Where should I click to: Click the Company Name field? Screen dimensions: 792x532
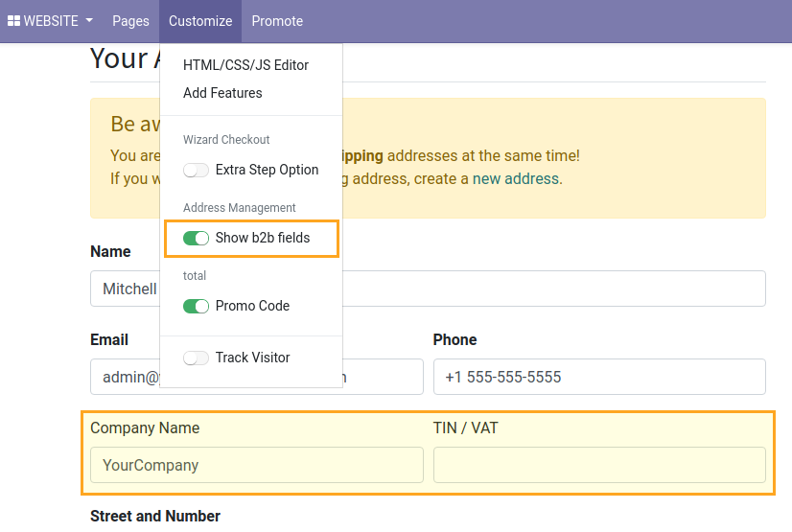[x=256, y=465]
